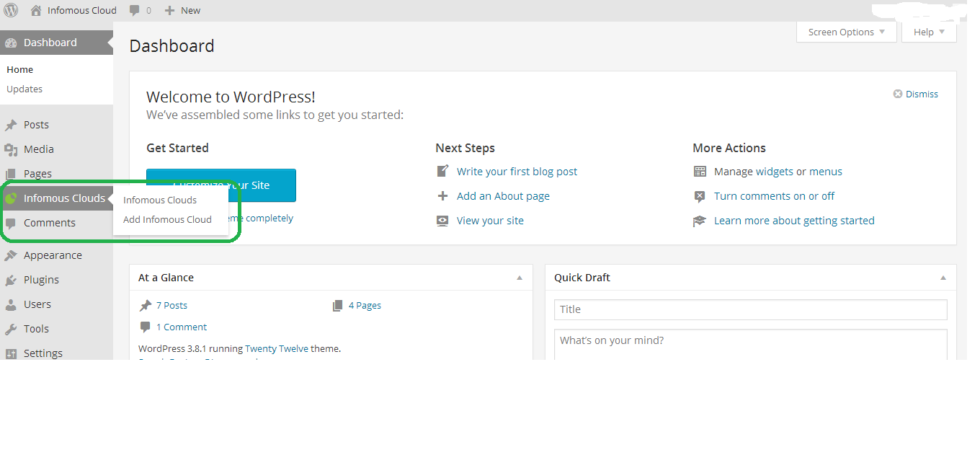980x450 pixels.
Task: Open the Updates submenu item
Action: tap(24, 89)
